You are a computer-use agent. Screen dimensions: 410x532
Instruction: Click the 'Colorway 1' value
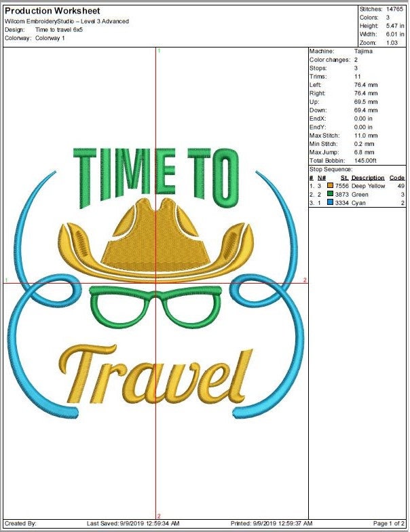[x=50, y=38]
